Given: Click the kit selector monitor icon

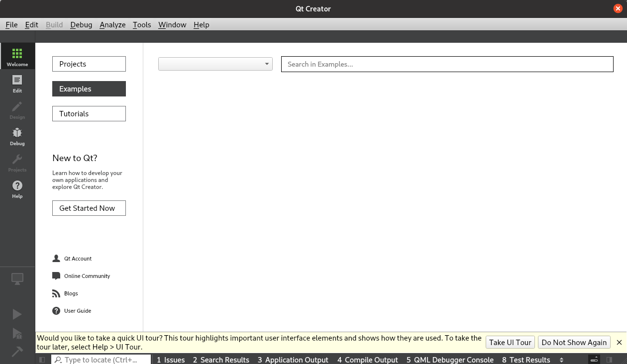Looking at the screenshot, I should point(17,279).
